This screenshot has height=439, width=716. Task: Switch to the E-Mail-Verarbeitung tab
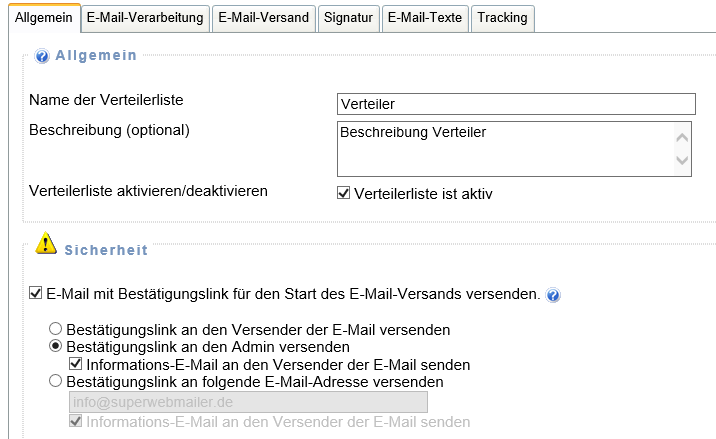[144, 18]
